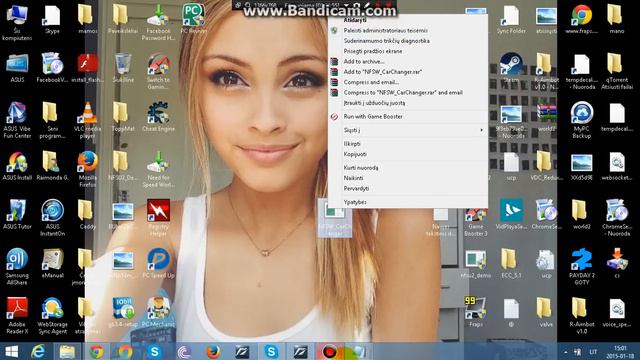640x360 pixels.
Task: Open the valve folder on desktop
Action: click(x=546, y=313)
